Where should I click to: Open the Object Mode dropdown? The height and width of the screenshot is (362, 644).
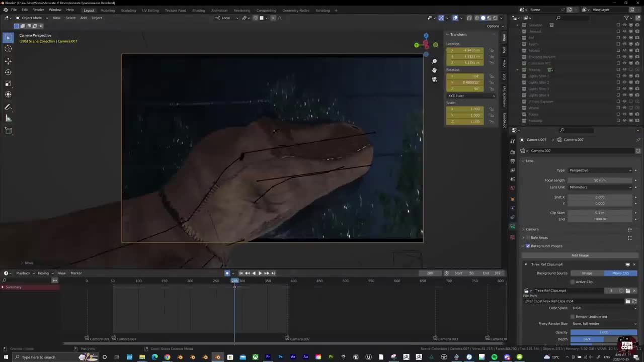point(31,18)
